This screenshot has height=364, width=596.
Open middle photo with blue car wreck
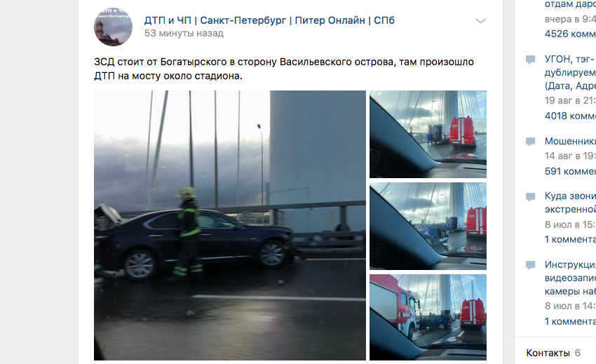pos(428,227)
